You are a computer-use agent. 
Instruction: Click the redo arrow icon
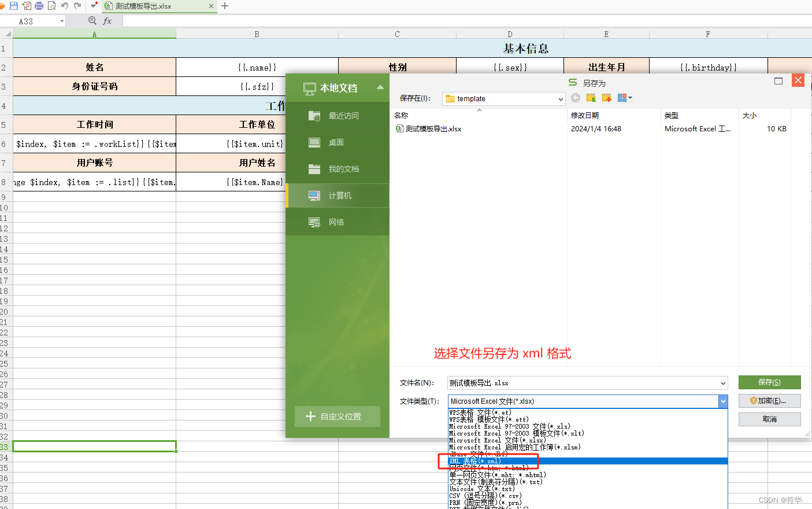point(77,6)
